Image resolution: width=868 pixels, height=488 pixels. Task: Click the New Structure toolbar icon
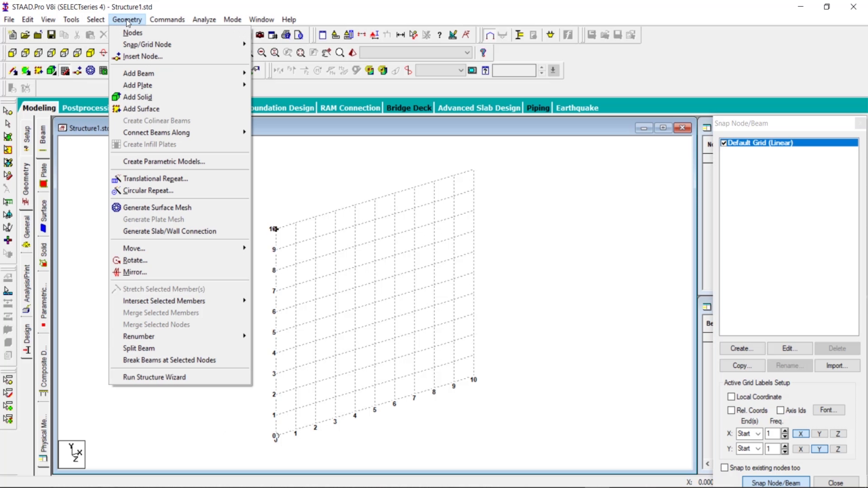tap(12, 35)
